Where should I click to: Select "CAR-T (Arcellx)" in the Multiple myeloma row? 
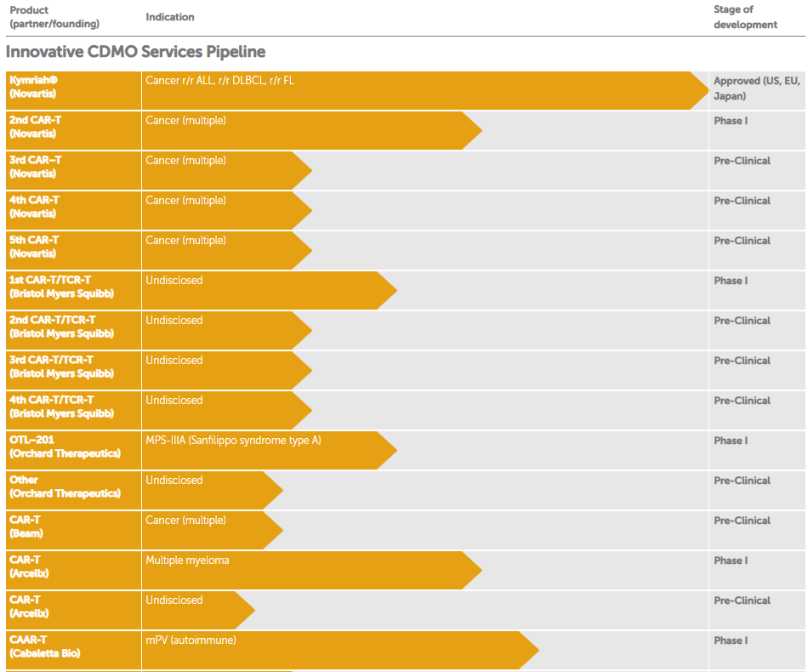coord(74,571)
